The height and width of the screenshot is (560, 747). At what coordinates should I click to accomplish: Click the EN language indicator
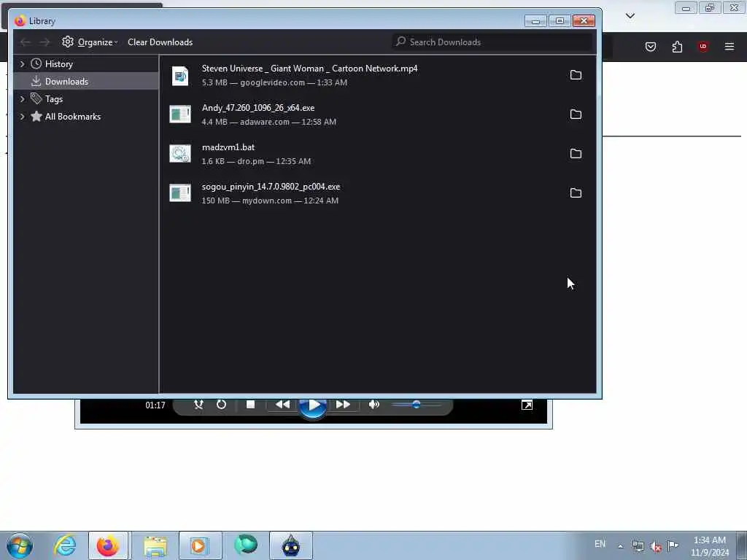coord(600,544)
